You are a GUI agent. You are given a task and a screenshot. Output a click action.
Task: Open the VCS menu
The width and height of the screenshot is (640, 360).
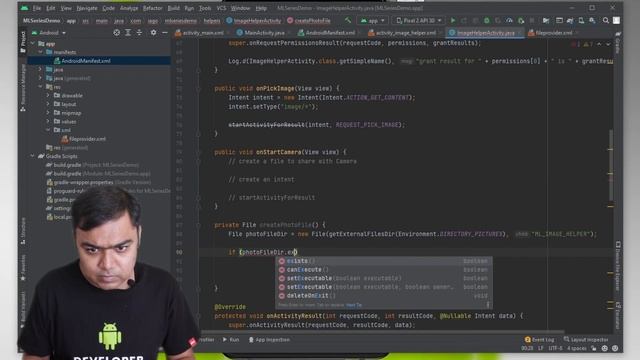coord(221,8)
